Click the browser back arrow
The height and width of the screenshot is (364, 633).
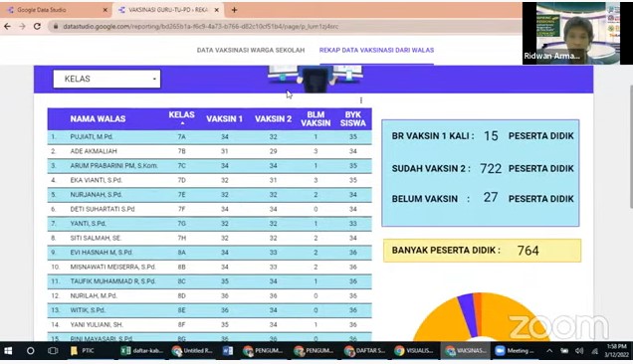7,26
